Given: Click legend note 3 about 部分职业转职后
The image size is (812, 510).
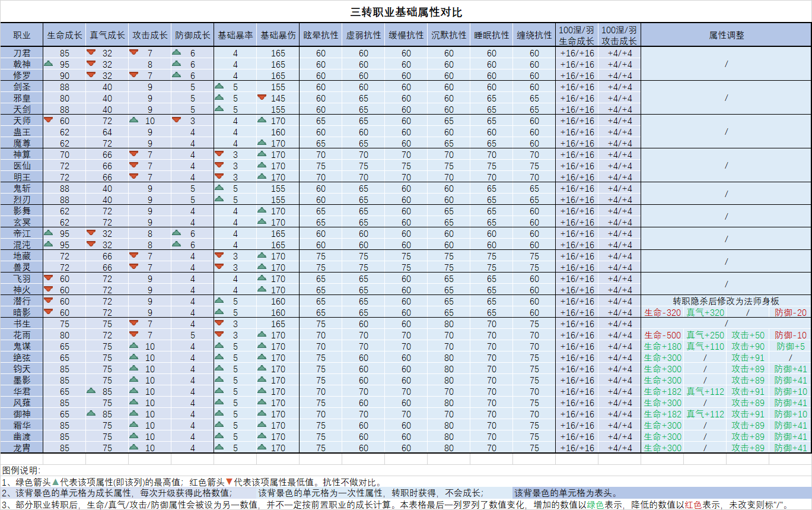Looking at the screenshot, I should [x=396, y=505].
